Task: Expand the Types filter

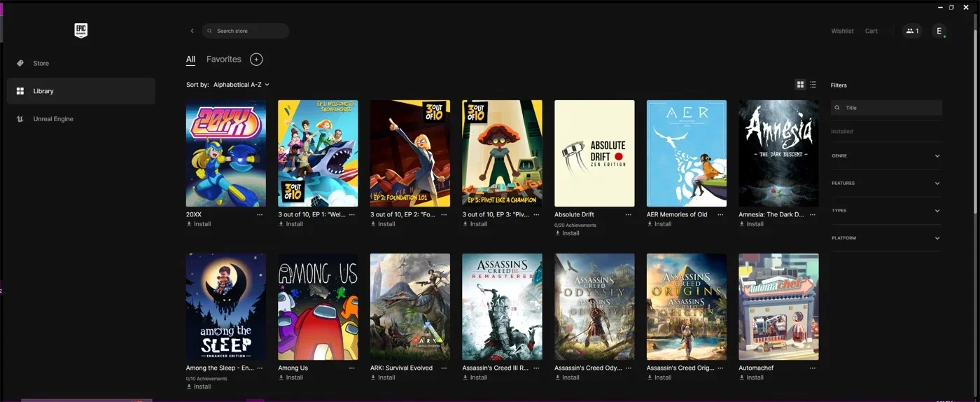Action: (x=886, y=210)
